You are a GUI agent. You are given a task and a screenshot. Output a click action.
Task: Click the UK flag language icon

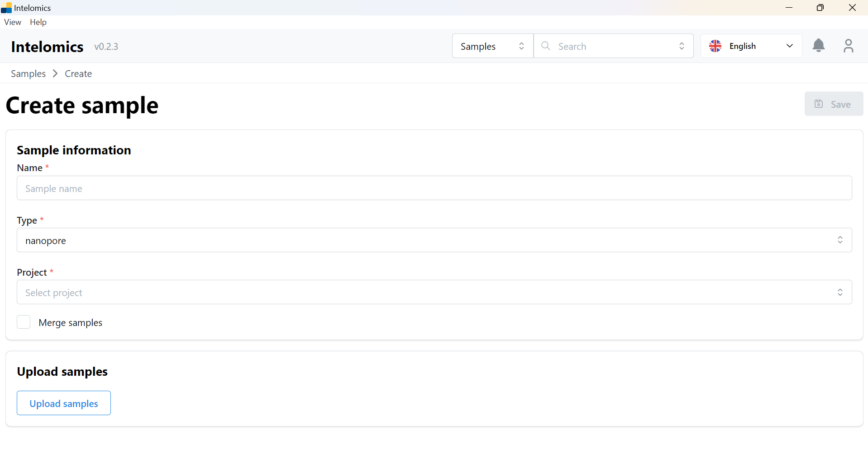[715, 46]
